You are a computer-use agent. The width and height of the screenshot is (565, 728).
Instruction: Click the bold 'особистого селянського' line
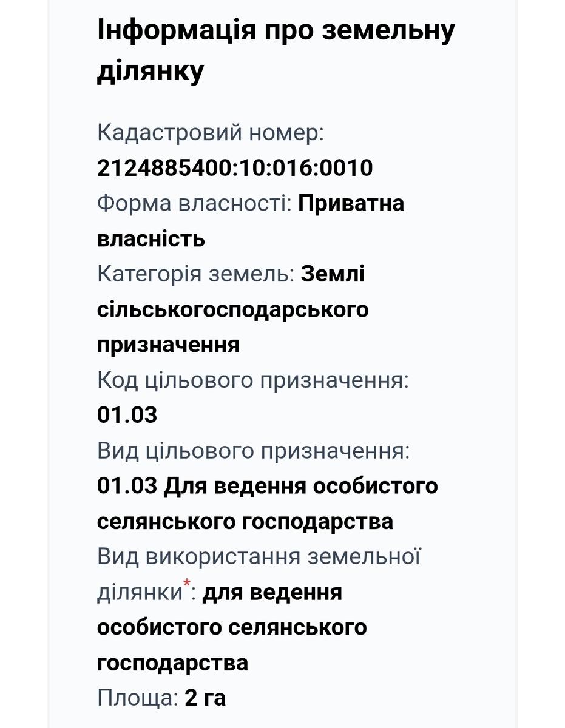[x=232, y=627]
